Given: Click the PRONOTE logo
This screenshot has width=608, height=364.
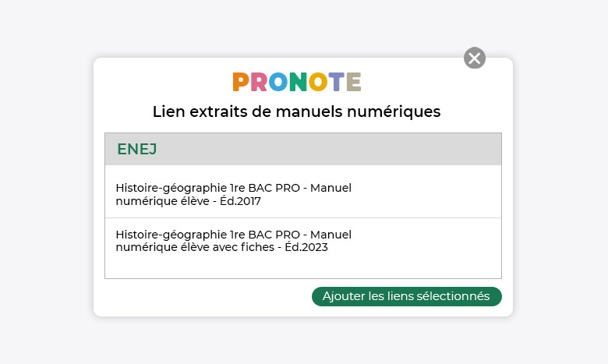Looking at the screenshot, I should 297,82.
